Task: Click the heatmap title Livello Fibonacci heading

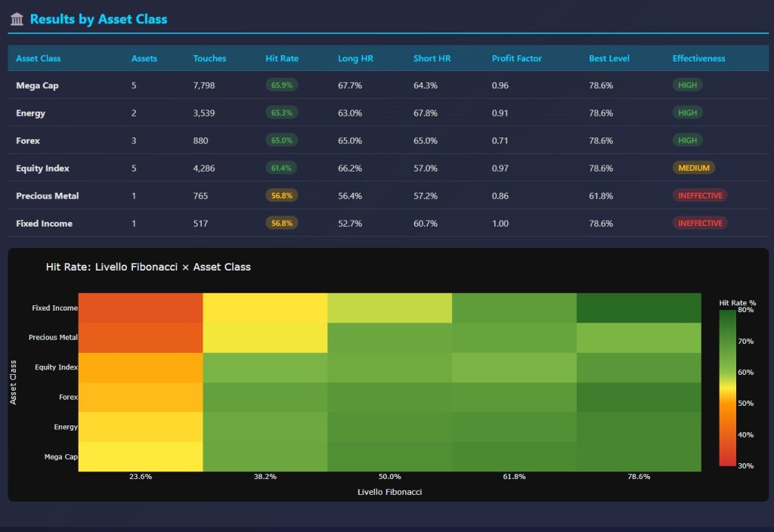Action: 148,267
